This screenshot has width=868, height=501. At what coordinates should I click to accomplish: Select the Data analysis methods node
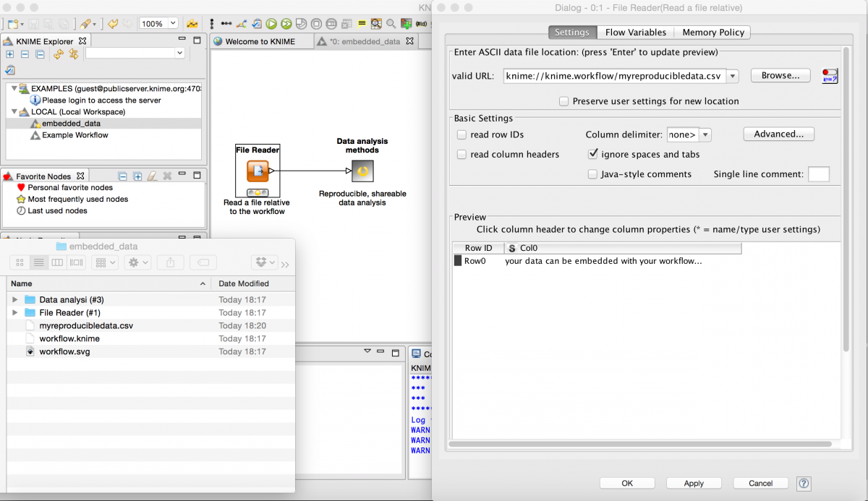(362, 171)
